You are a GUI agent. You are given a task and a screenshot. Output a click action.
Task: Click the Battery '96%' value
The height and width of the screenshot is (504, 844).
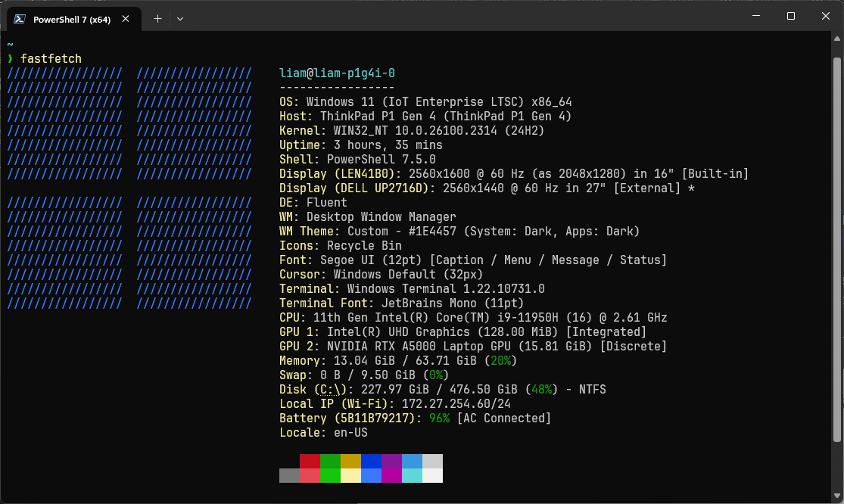(x=439, y=418)
